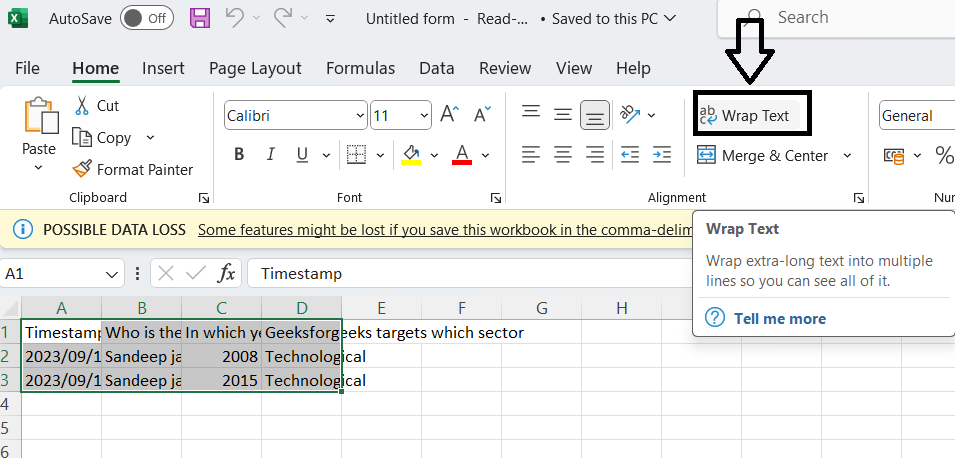Switch to the Insert tab
Image resolution: width=955 pixels, height=458 pixels.
163,68
